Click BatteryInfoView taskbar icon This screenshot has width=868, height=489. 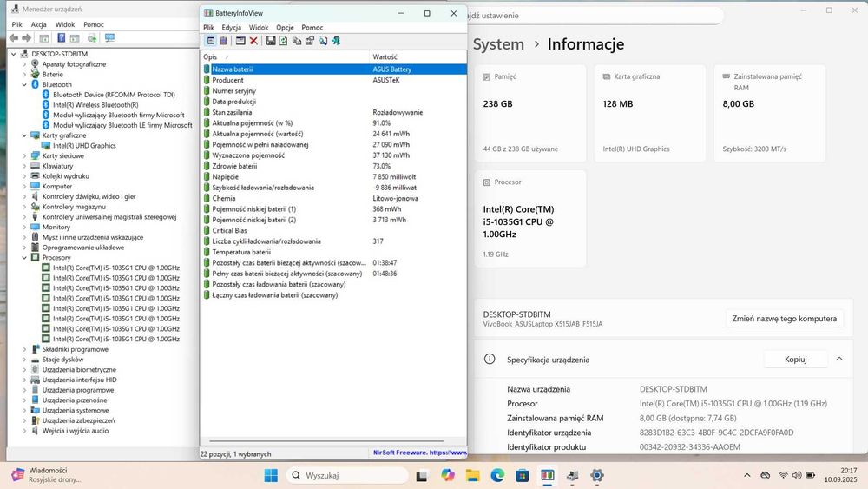point(548,475)
